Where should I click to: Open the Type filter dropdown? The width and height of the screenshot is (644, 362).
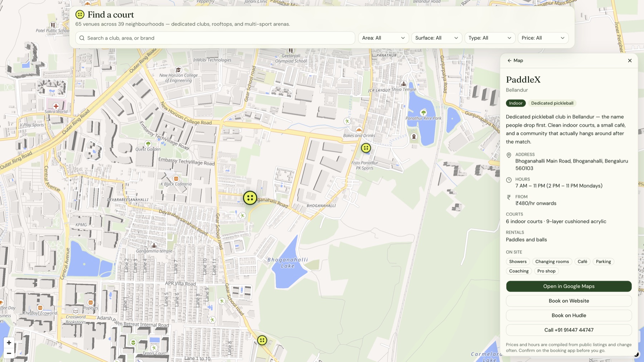coord(490,38)
